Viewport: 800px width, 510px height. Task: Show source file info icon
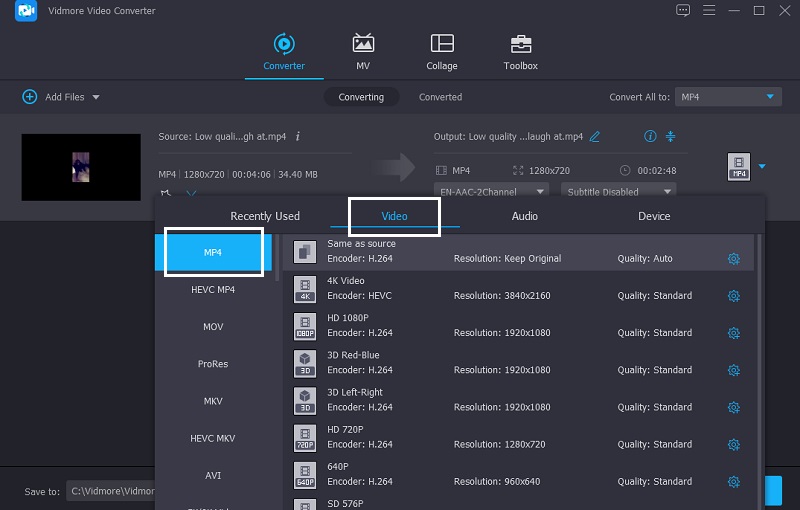[x=298, y=136]
